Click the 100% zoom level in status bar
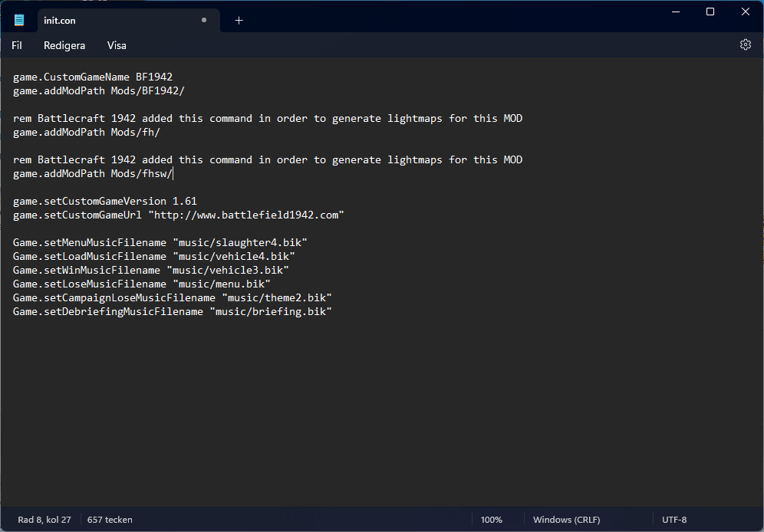 [491, 519]
